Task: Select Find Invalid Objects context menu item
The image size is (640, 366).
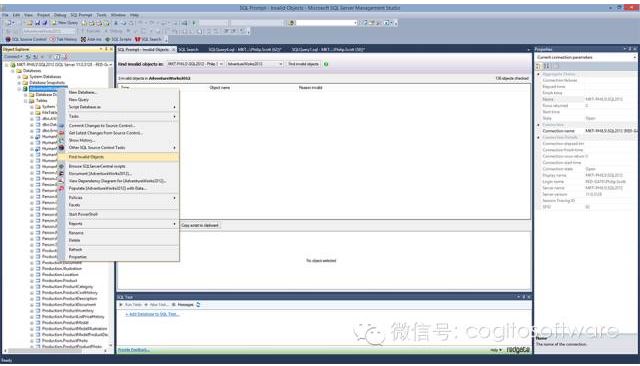Action: point(118,157)
